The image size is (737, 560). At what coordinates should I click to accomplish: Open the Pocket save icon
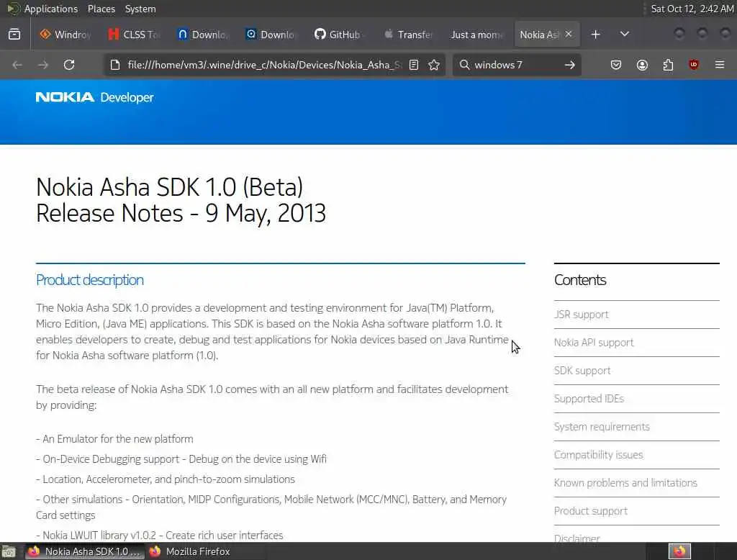tap(616, 65)
